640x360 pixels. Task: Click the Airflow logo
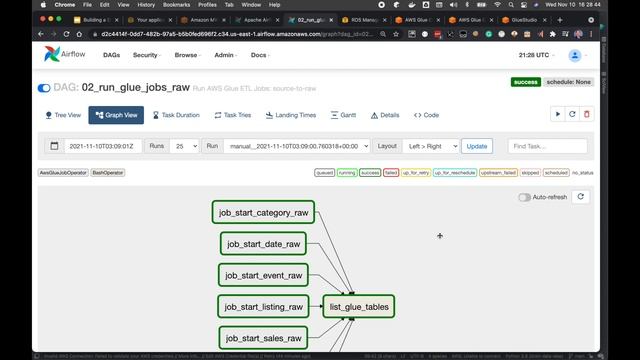[x=64, y=54]
